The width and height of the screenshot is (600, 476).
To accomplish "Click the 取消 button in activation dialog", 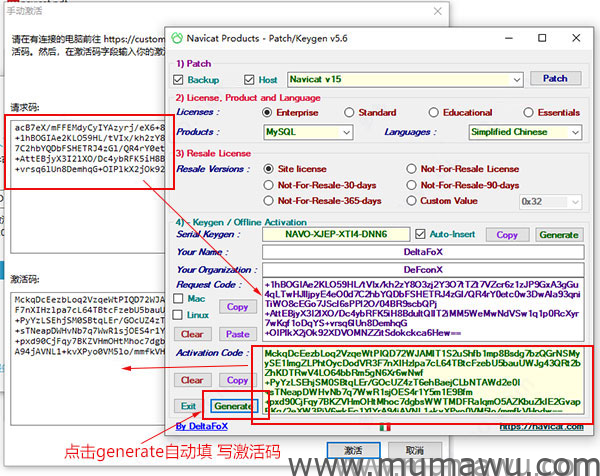I will coord(415,451).
